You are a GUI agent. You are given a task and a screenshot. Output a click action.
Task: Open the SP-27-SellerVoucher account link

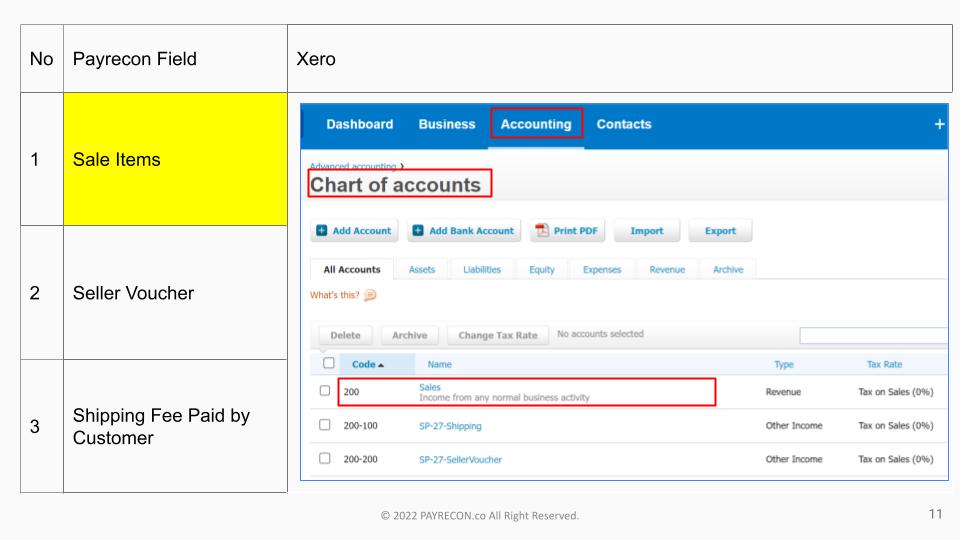pos(460,460)
